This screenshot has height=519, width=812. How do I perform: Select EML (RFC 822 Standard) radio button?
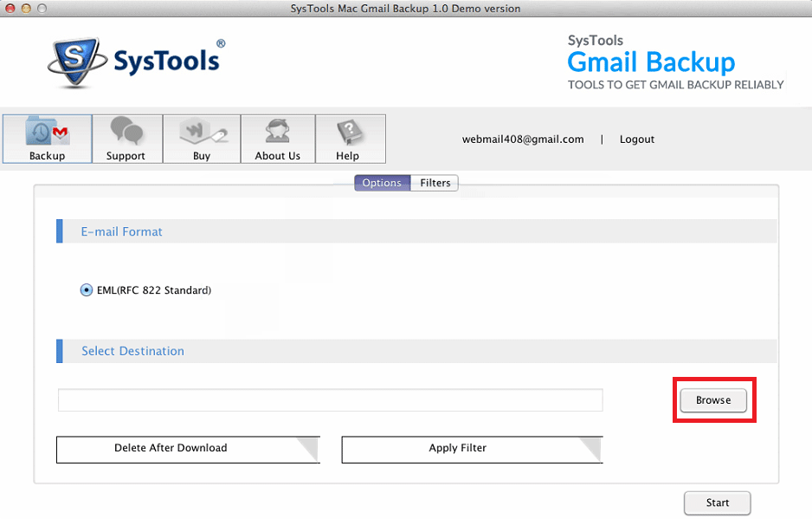click(x=87, y=290)
